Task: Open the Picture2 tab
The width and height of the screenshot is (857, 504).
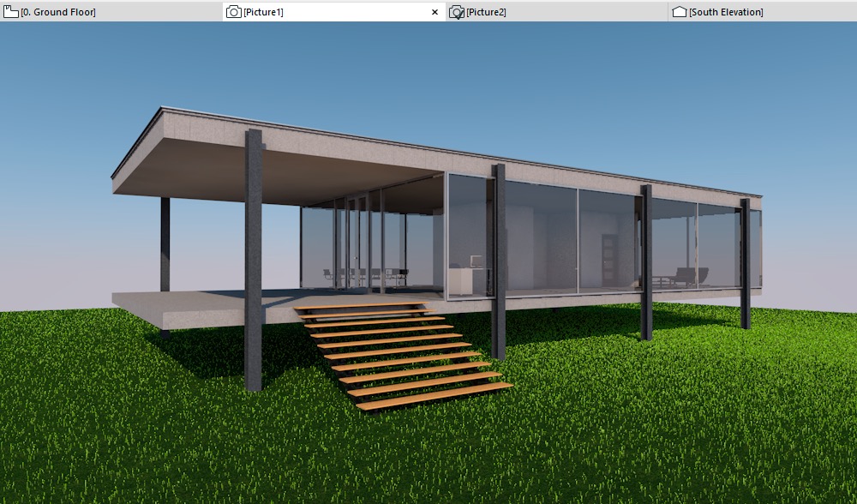Action: tap(557, 11)
